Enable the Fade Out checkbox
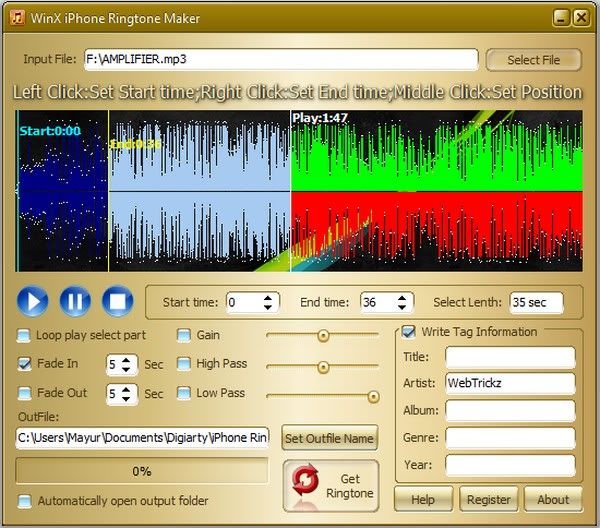The height and width of the screenshot is (528, 600). click(24, 393)
